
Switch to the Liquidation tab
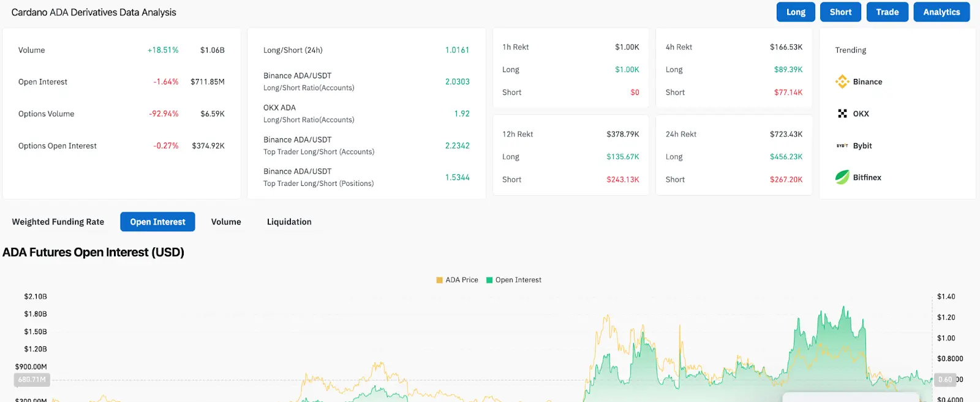click(x=289, y=222)
